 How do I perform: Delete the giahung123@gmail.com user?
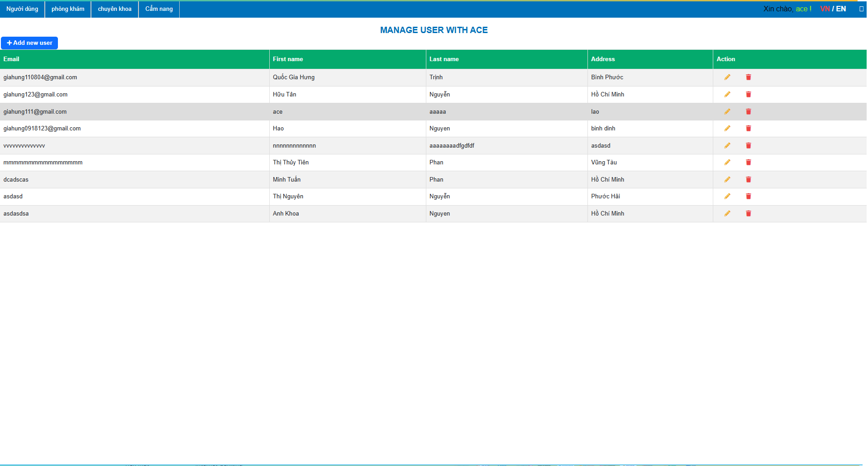pyautogui.click(x=748, y=95)
